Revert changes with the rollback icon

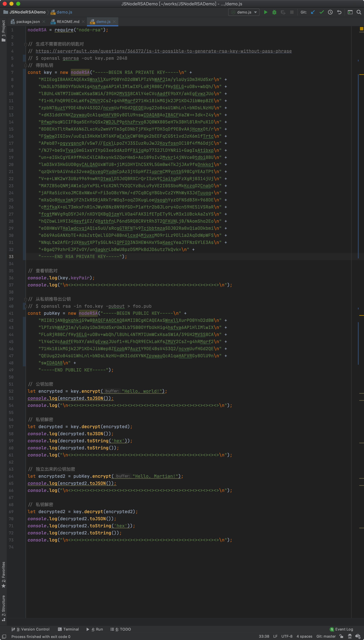tap(339, 12)
